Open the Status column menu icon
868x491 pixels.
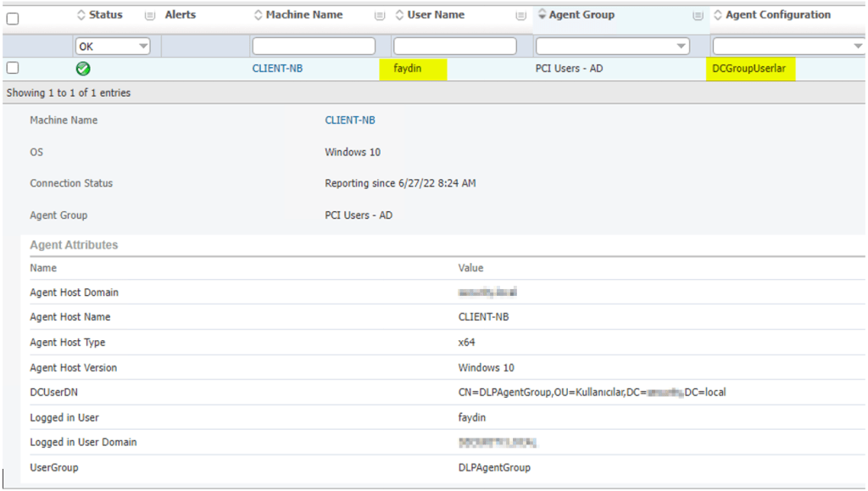pyautogui.click(x=150, y=15)
